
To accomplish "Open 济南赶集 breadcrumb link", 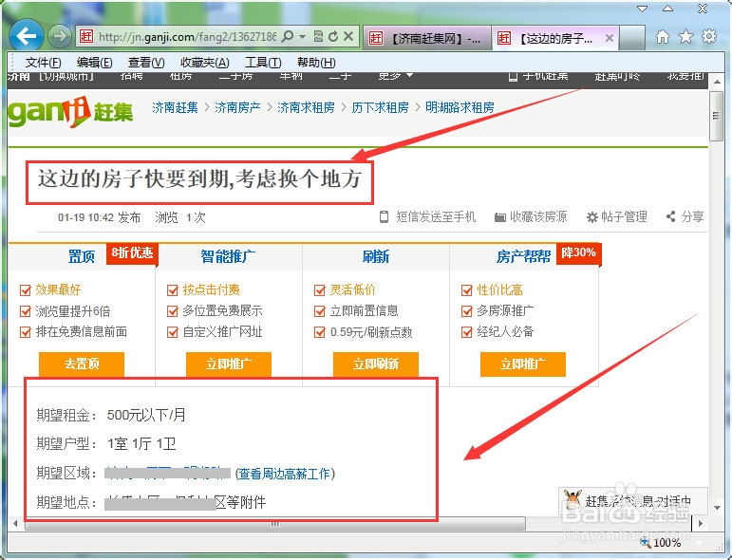I will [175, 108].
